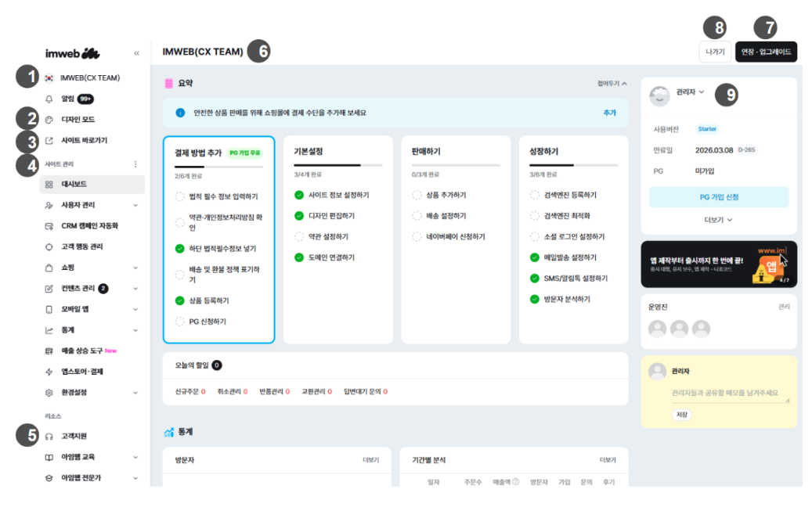
Task: Expand 더보기 in account panel
Action: click(718, 220)
